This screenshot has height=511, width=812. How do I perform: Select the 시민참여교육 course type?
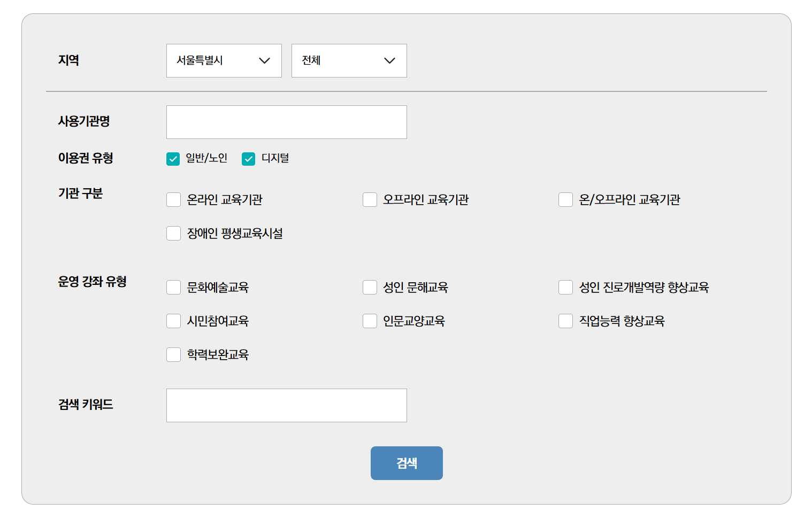pos(173,321)
